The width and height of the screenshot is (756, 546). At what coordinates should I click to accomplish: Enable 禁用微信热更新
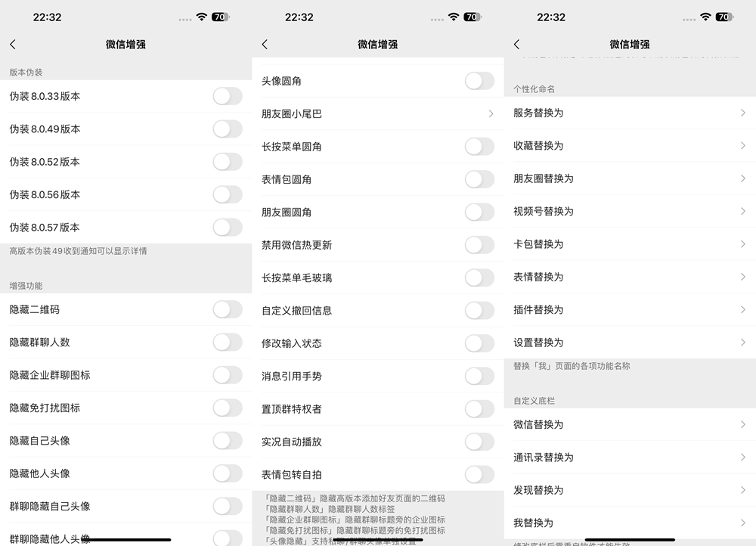[x=479, y=244]
